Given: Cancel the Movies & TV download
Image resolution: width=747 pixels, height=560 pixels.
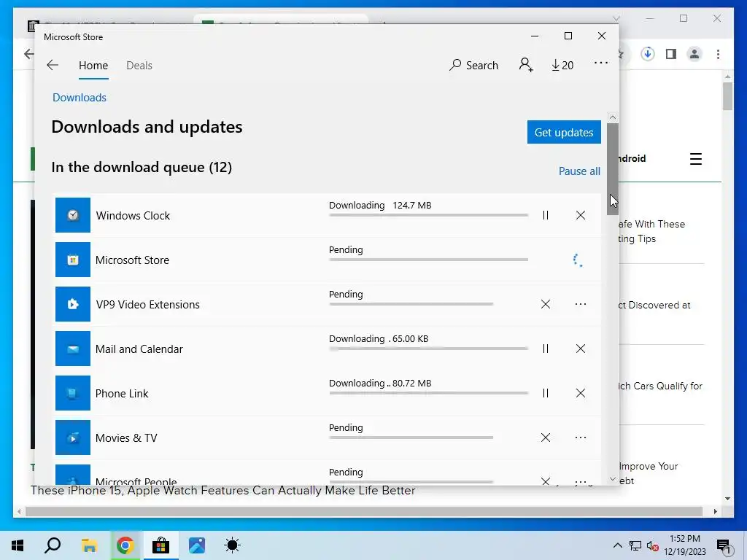Looking at the screenshot, I should click(x=546, y=437).
